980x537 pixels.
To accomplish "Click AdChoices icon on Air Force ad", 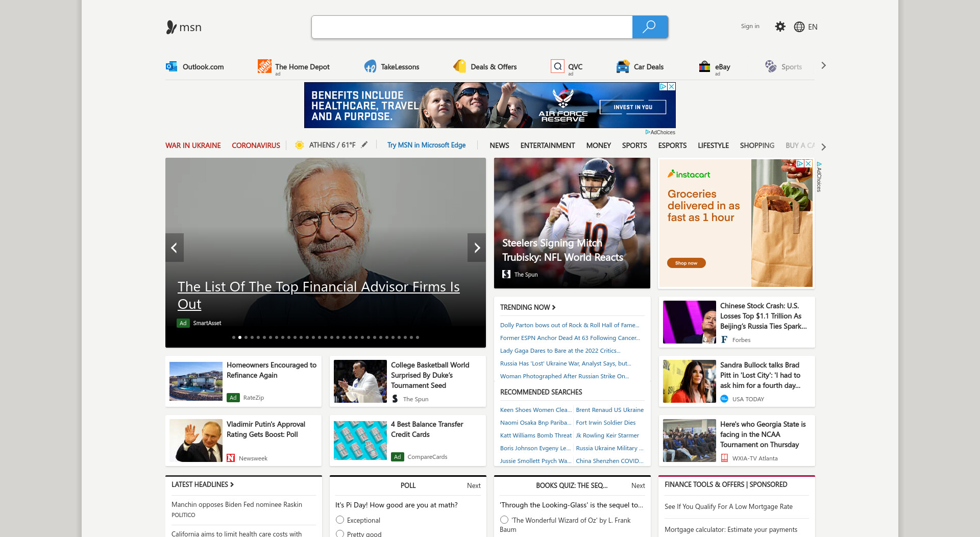I will (663, 87).
